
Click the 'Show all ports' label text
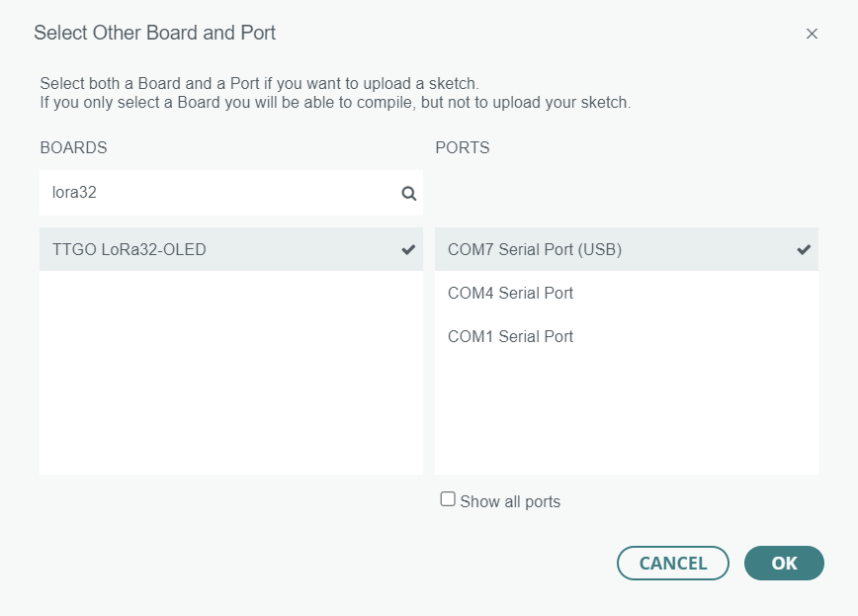(510, 502)
